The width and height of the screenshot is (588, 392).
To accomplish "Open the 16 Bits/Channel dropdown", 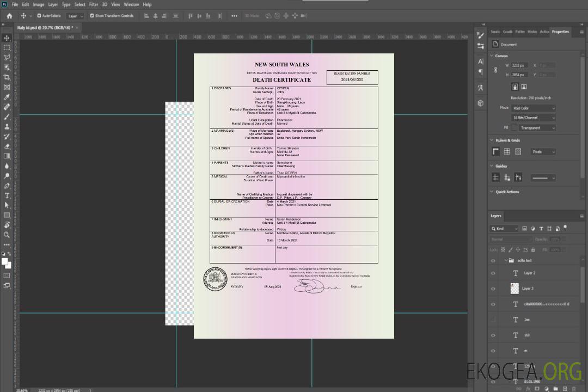I will click(x=533, y=118).
